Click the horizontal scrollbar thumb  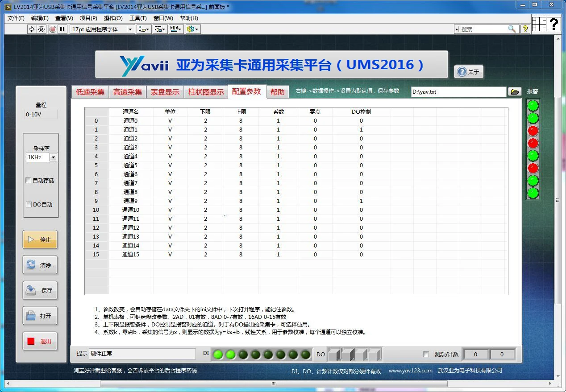coord(273,384)
